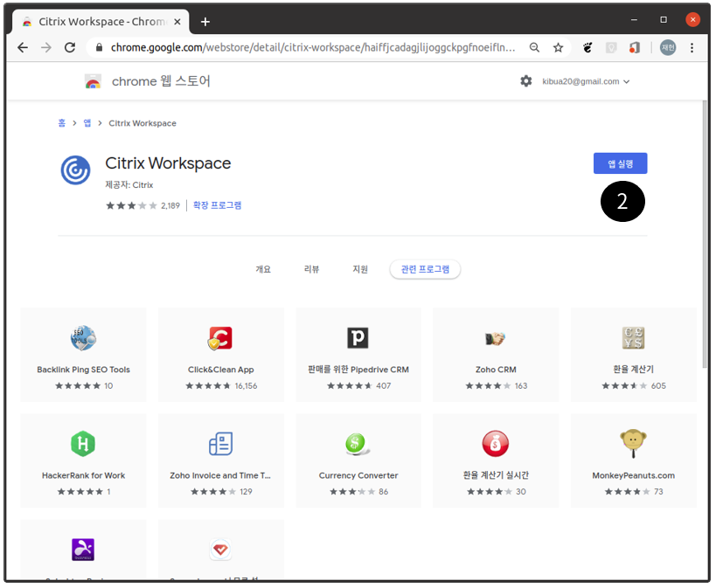Image resolution: width=716 pixels, height=588 pixels.
Task: Click the 제공자: Citrix publisher text
Action: (129, 185)
